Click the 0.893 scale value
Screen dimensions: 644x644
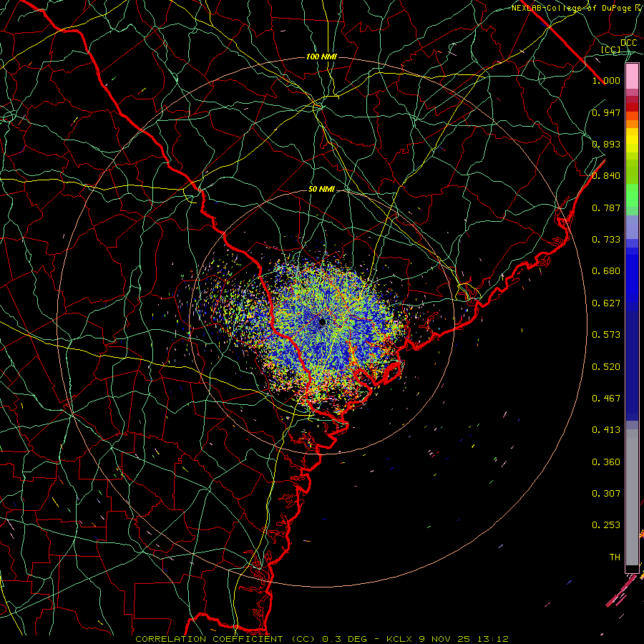pyautogui.click(x=606, y=144)
